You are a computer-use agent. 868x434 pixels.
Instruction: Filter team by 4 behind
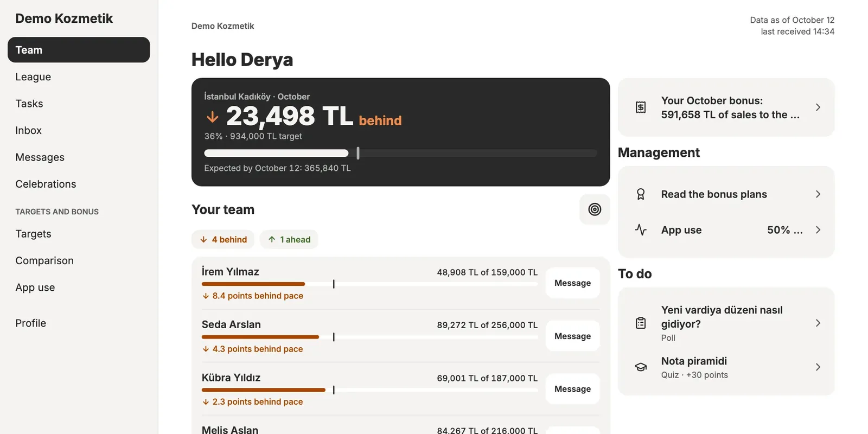pos(223,239)
